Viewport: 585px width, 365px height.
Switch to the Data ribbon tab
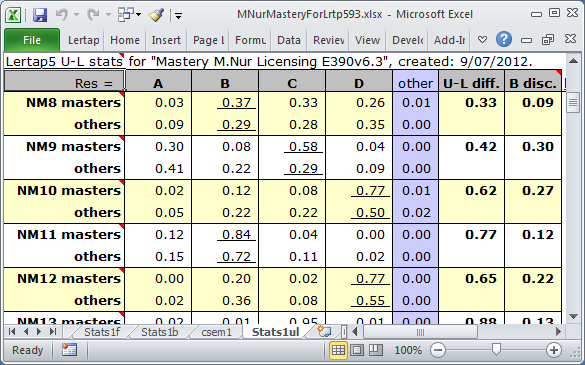[x=289, y=40]
